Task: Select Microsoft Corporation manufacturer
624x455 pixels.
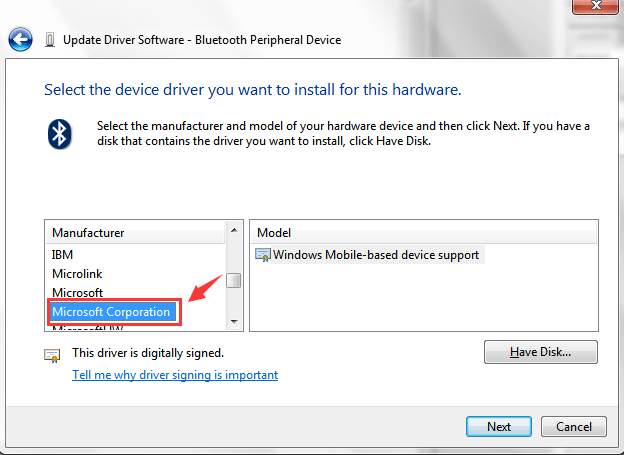Action: click(x=114, y=312)
